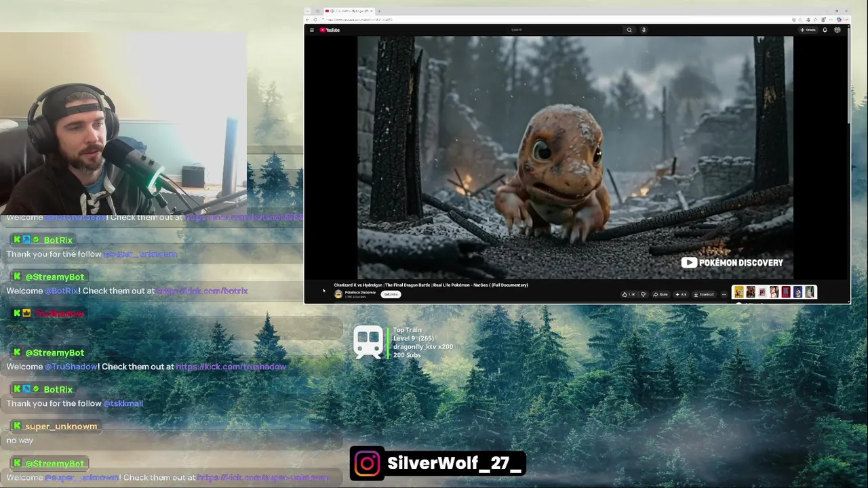Close the YouTube browser tab

coord(372,11)
